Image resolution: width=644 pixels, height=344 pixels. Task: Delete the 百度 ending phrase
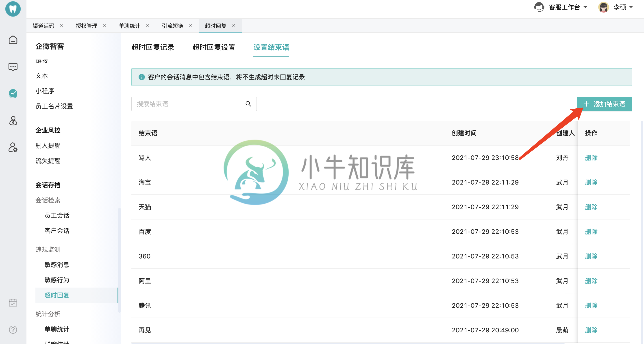(x=591, y=232)
